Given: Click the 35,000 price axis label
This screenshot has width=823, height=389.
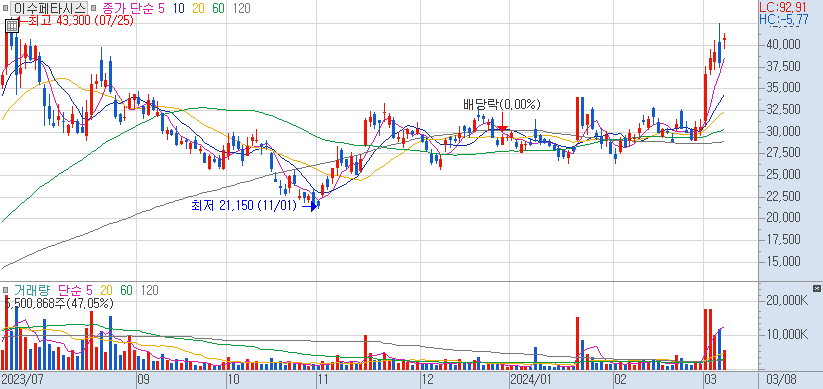Looking at the screenshot, I should coord(783,88).
